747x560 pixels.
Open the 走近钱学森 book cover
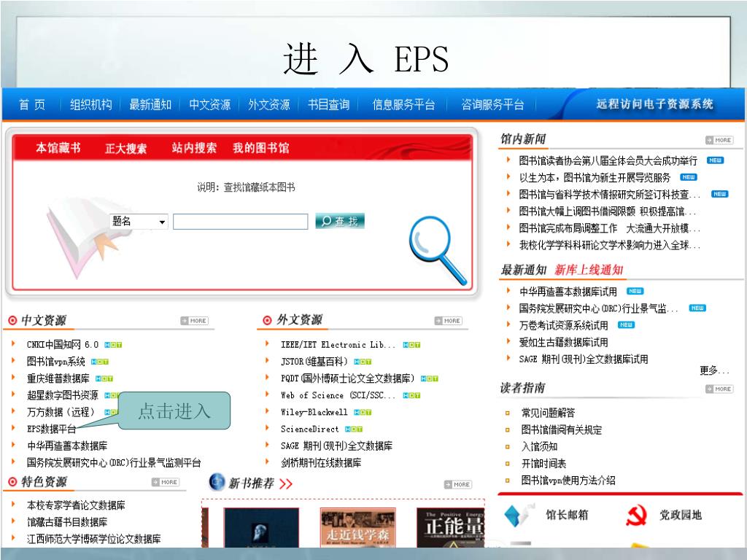(357, 527)
